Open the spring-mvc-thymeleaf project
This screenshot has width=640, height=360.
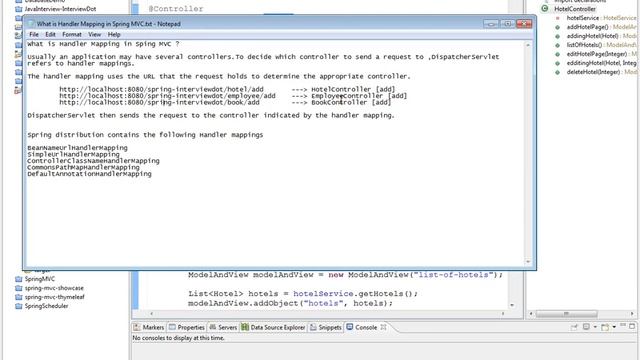point(54,297)
